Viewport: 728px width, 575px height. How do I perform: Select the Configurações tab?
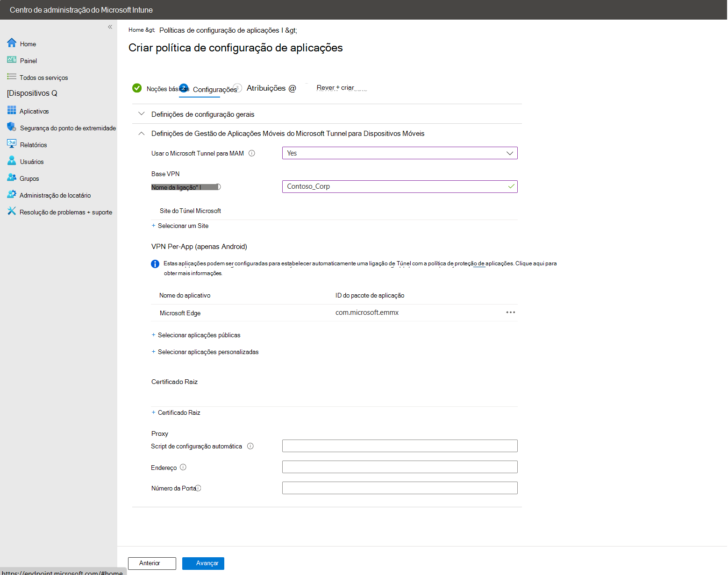[215, 90]
